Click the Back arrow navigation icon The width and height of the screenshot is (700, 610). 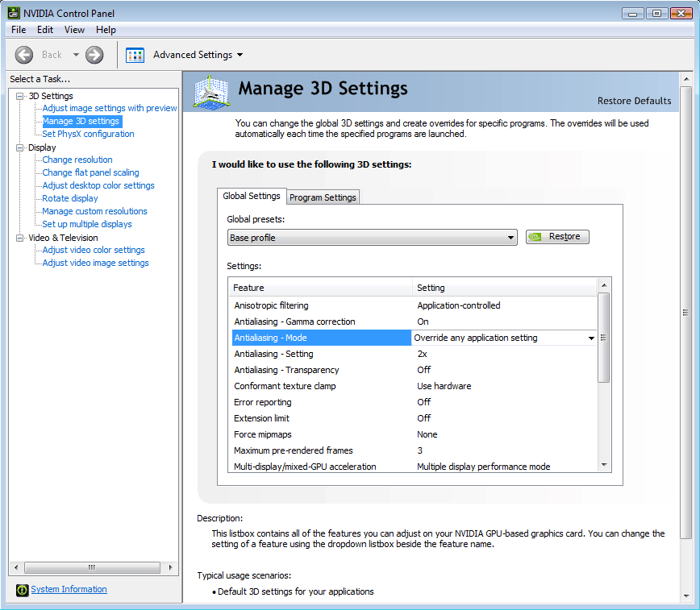23,55
